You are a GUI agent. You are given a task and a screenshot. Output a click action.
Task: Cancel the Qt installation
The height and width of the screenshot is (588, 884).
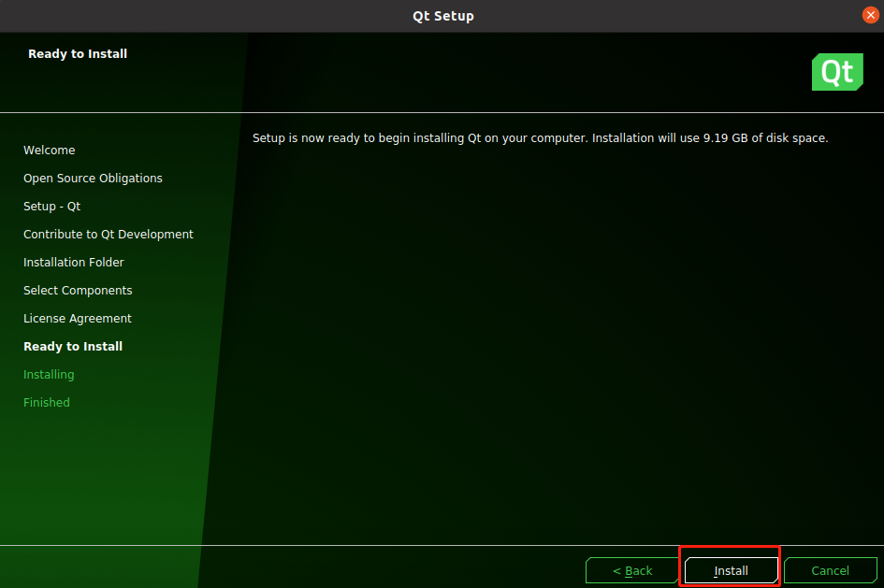(830, 570)
